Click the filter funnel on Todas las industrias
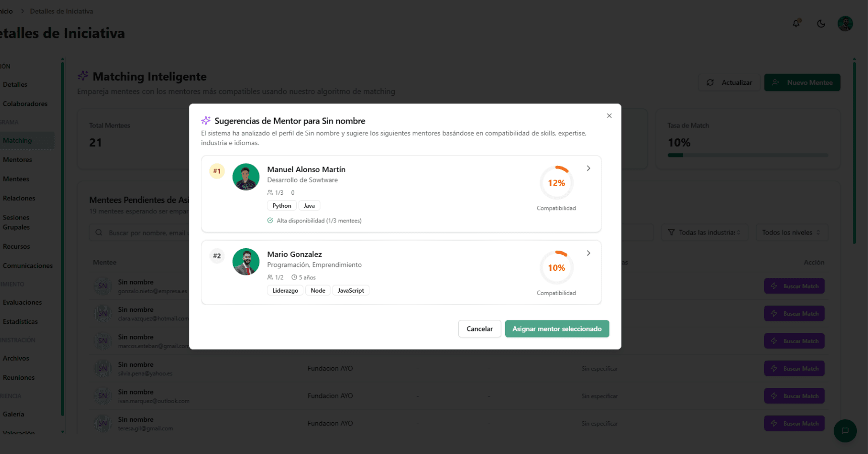The image size is (868, 454). (671, 232)
